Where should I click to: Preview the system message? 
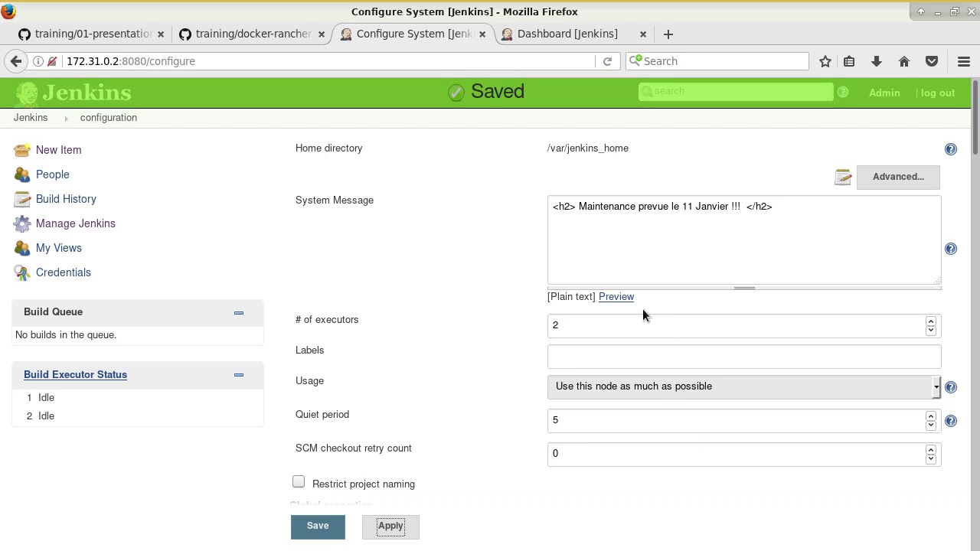[x=616, y=297]
